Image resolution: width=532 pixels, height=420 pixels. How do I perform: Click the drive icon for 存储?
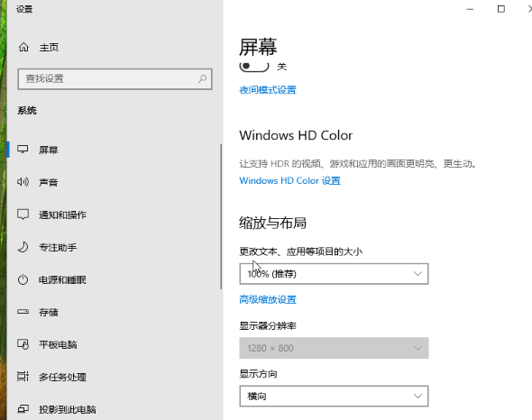(x=23, y=312)
